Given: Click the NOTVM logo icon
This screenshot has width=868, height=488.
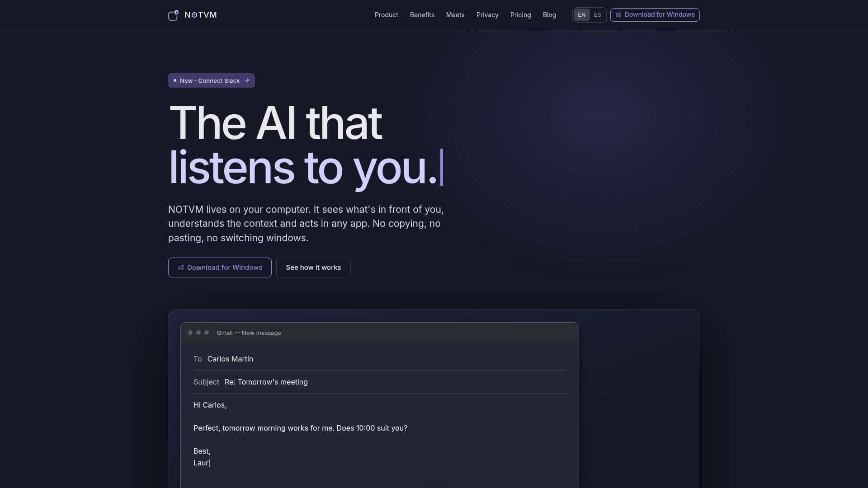Looking at the screenshot, I should point(173,15).
